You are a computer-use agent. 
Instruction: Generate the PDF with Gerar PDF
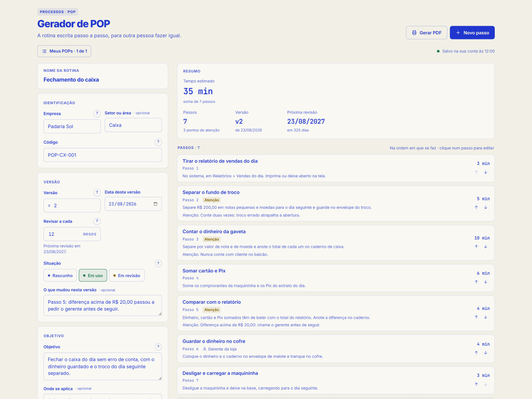coord(426,32)
